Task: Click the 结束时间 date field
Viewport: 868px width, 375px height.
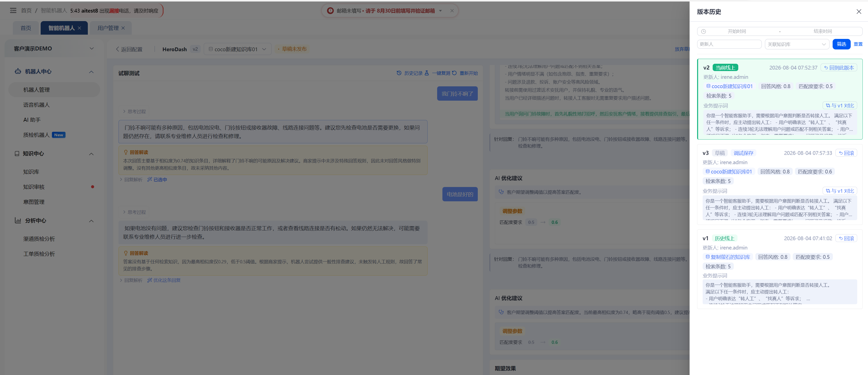Action: coord(823,31)
